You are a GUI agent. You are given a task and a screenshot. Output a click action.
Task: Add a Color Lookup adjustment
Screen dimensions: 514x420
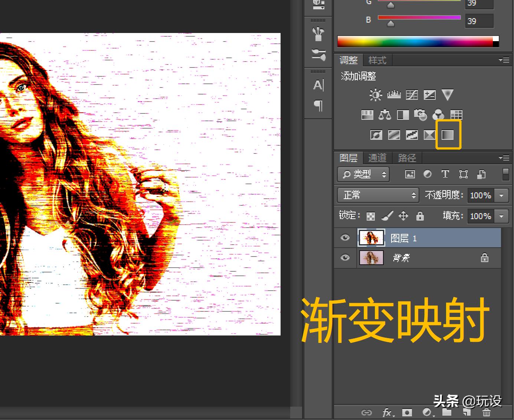point(456,115)
